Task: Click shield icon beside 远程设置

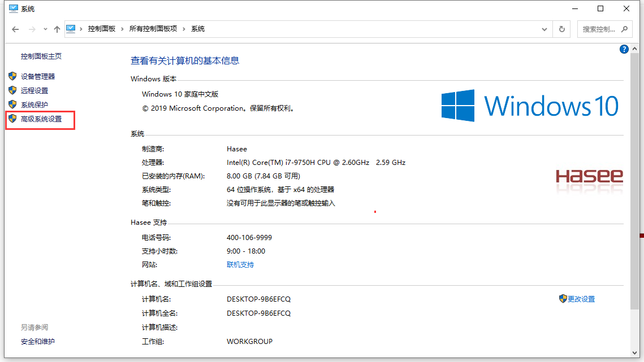Action: tap(12, 90)
